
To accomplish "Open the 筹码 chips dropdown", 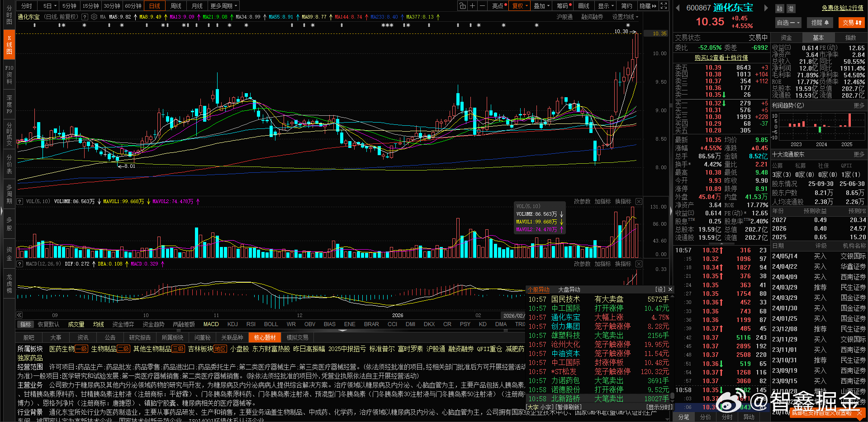I will tap(564, 6).
